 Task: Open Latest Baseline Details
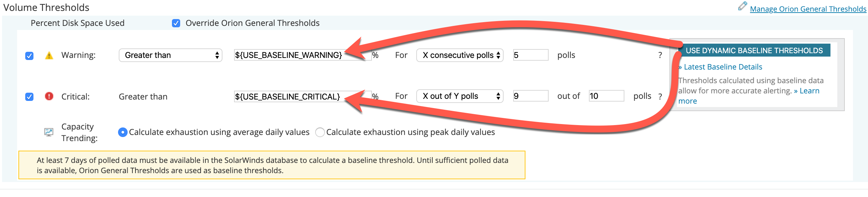click(x=721, y=67)
